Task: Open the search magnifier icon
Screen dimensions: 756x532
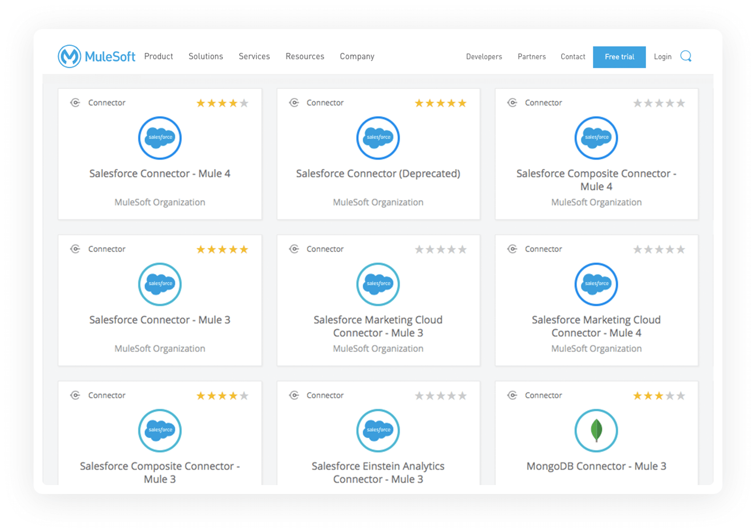Action: pyautogui.click(x=686, y=56)
